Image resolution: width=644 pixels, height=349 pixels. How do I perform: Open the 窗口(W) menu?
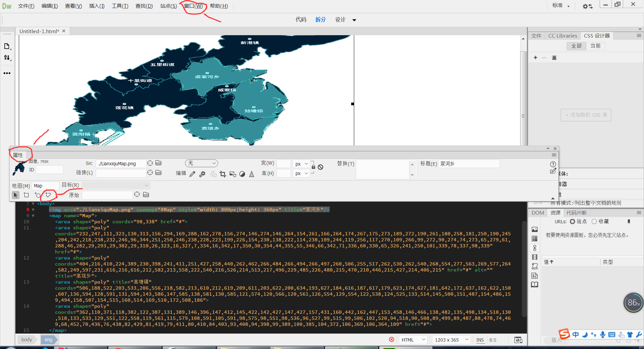point(194,6)
